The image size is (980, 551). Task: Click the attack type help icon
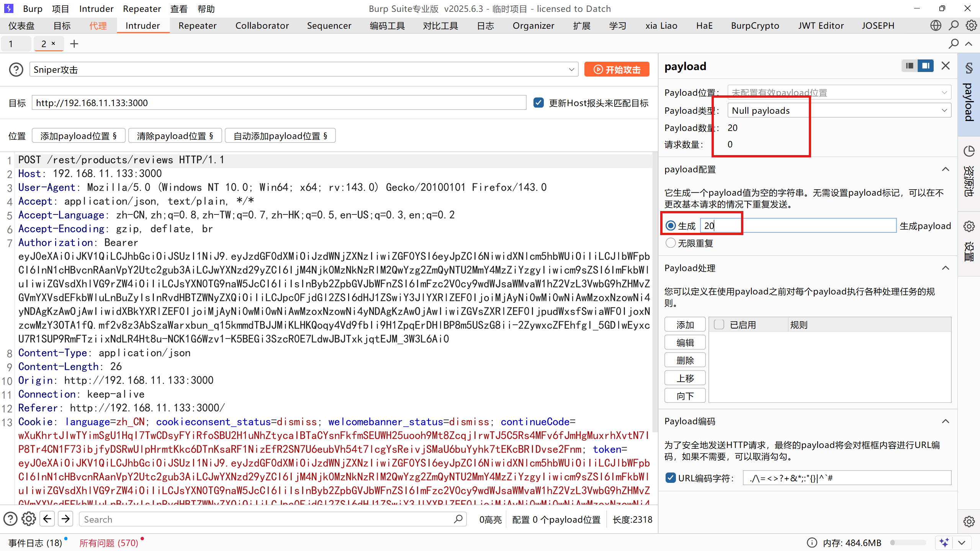click(16, 70)
